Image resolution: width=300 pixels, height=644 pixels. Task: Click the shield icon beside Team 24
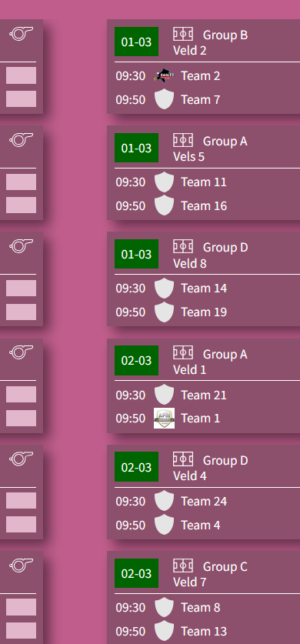pos(164,501)
